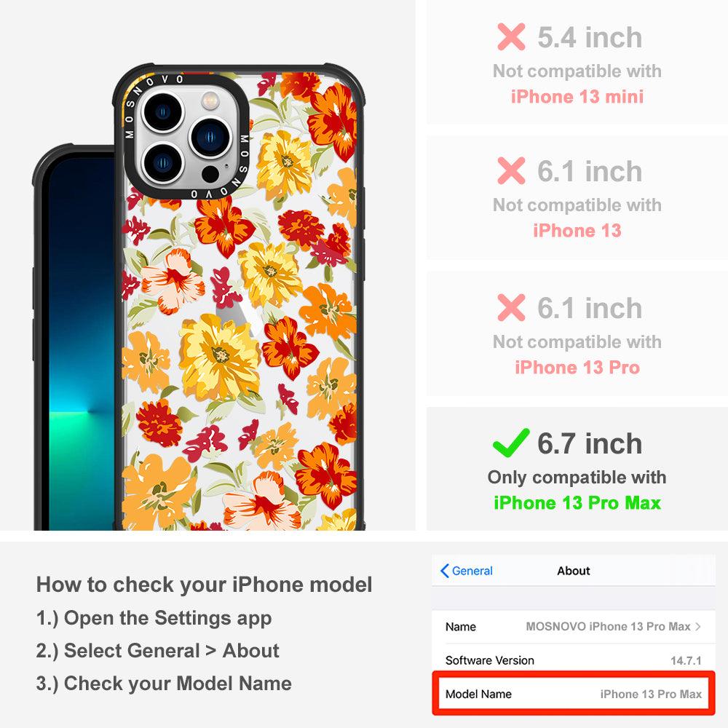
Task: Open the Name row chevron in About
Action: click(x=698, y=626)
